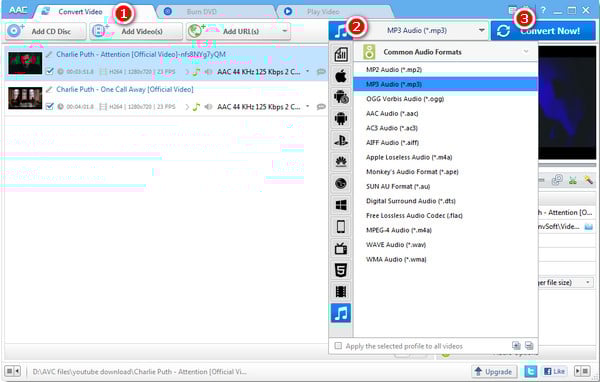Switch to the Burn DVD tab
The image size is (600, 382).
(x=202, y=12)
